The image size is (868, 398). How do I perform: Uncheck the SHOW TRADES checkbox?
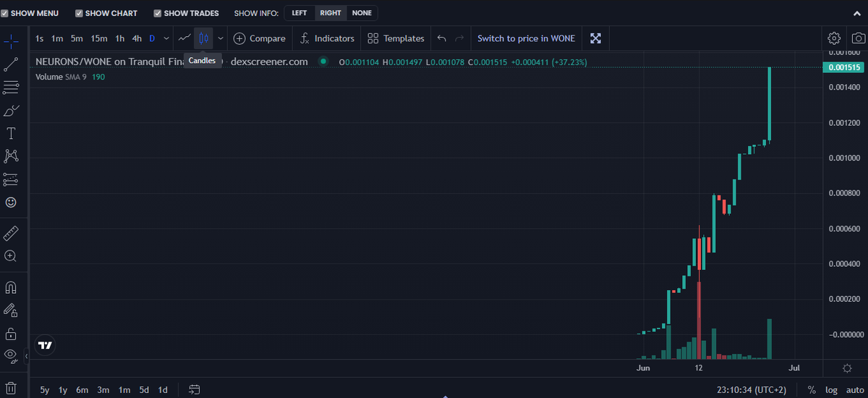pyautogui.click(x=158, y=13)
